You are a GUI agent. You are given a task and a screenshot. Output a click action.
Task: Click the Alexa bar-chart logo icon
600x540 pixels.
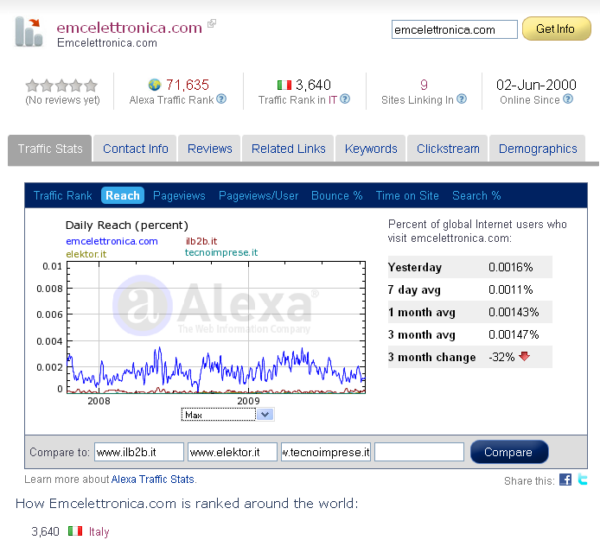point(28,32)
